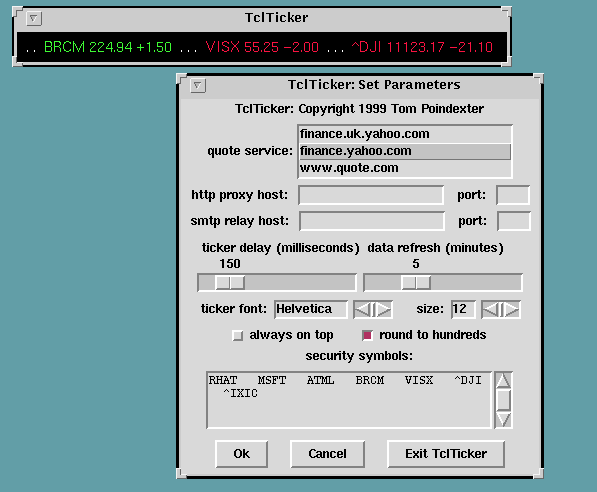The image size is (597, 492).
Task: Click inside the security symbols text box
Action: click(x=349, y=400)
